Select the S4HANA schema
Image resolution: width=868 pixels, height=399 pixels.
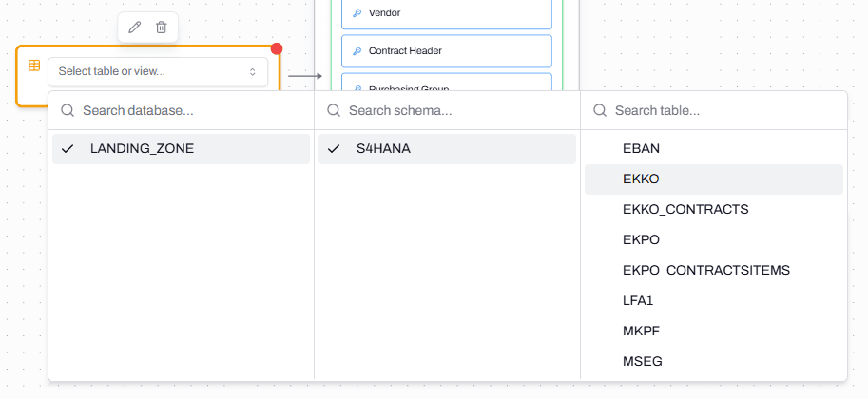[x=447, y=149]
